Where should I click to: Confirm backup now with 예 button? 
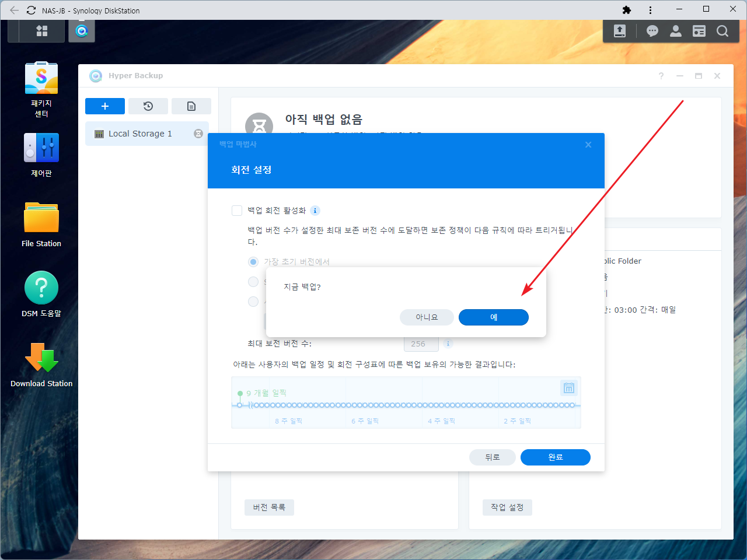click(494, 317)
